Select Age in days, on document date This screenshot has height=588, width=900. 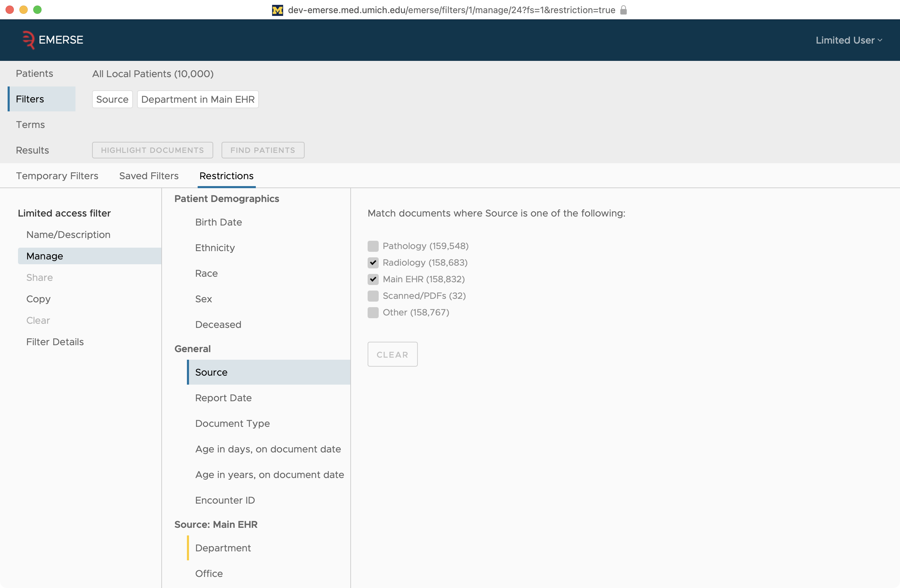tap(269, 449)
